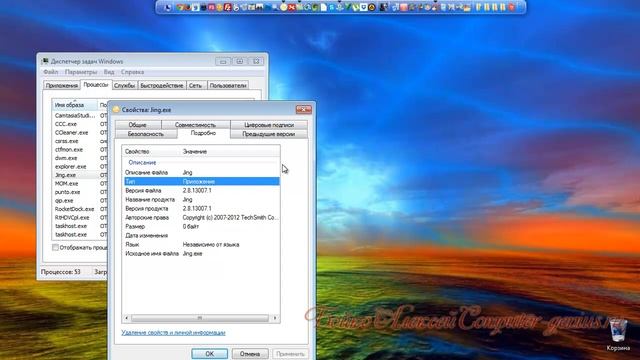Click the Task Manager title bar icon

point(46,61)
